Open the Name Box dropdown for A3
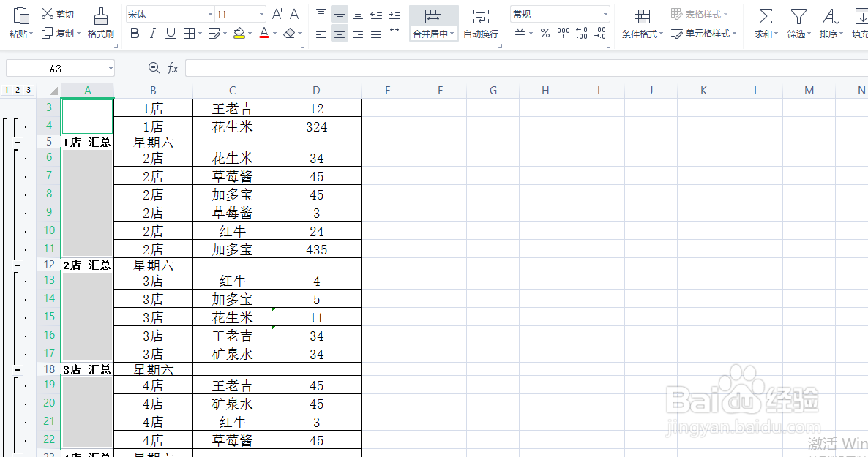Image resolution: width=868 pixels, height=457 pixels. [x=111, y=69]
